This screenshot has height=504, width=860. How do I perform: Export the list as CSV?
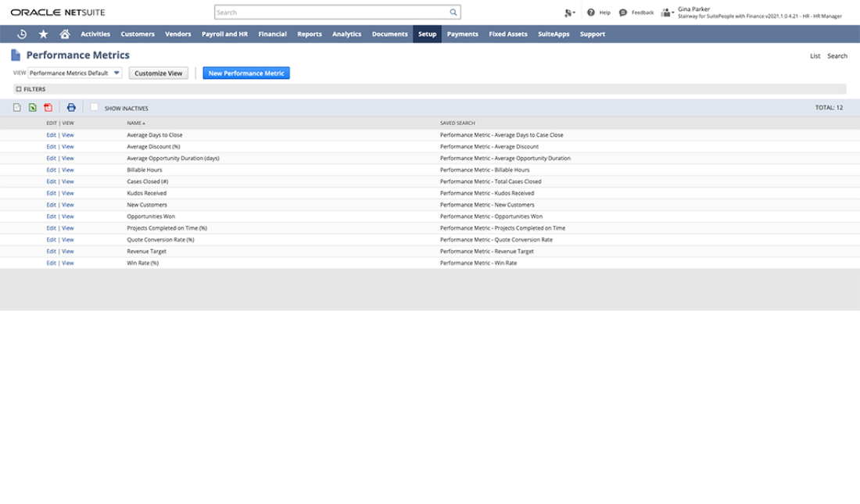click(17, 108)
